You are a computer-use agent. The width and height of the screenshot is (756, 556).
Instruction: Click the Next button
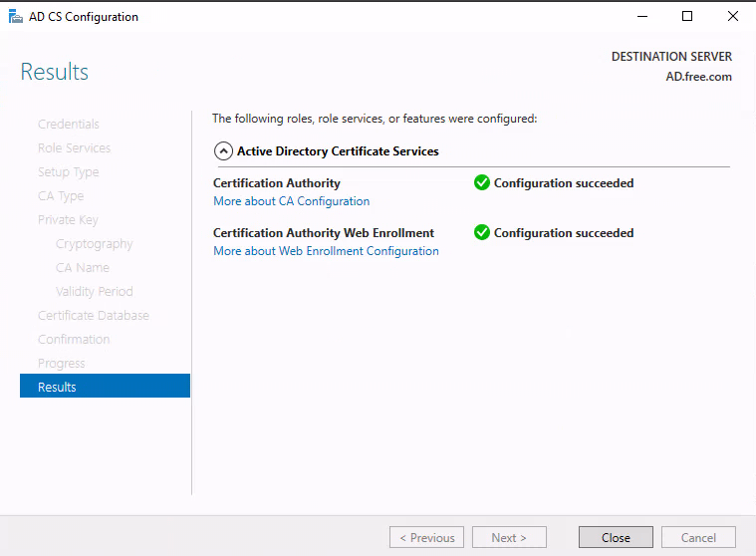(509, 537)
